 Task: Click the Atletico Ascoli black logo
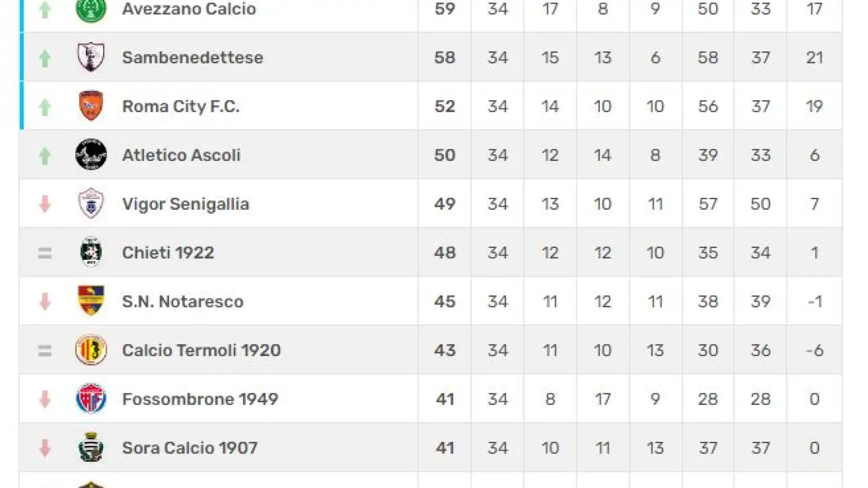pos(91,155)
